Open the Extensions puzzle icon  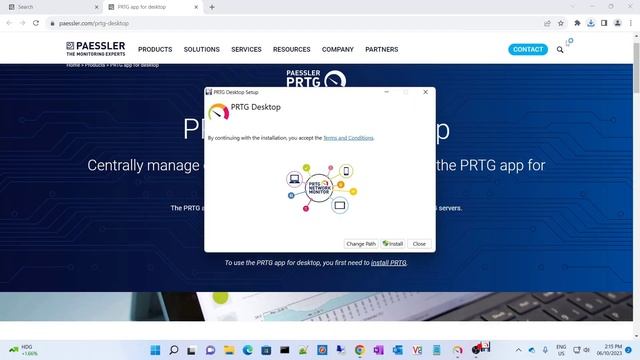(577, 23)
